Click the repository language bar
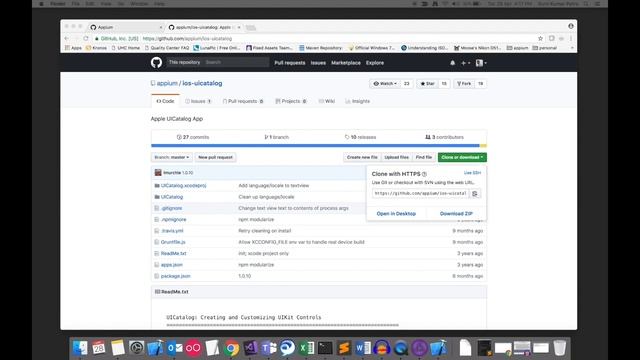This screenshot has height=360, width=640. tap(319, 146)
